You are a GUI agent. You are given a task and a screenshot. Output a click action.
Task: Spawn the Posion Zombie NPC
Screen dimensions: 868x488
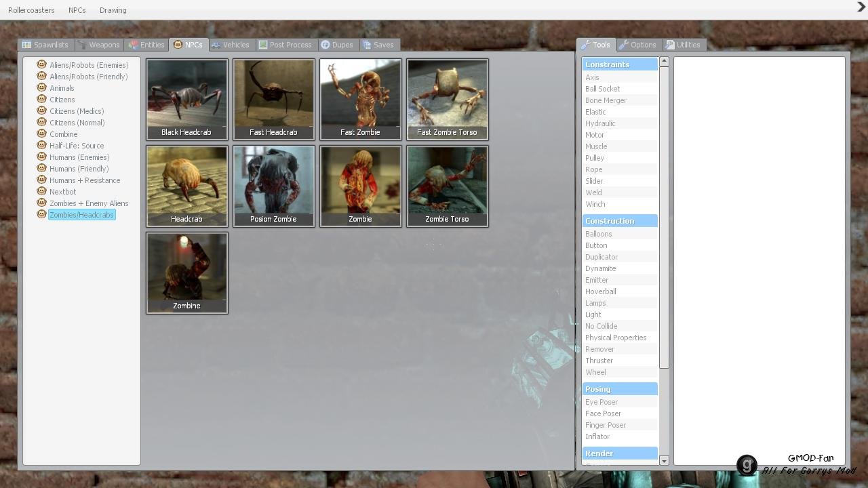[273, 186]
